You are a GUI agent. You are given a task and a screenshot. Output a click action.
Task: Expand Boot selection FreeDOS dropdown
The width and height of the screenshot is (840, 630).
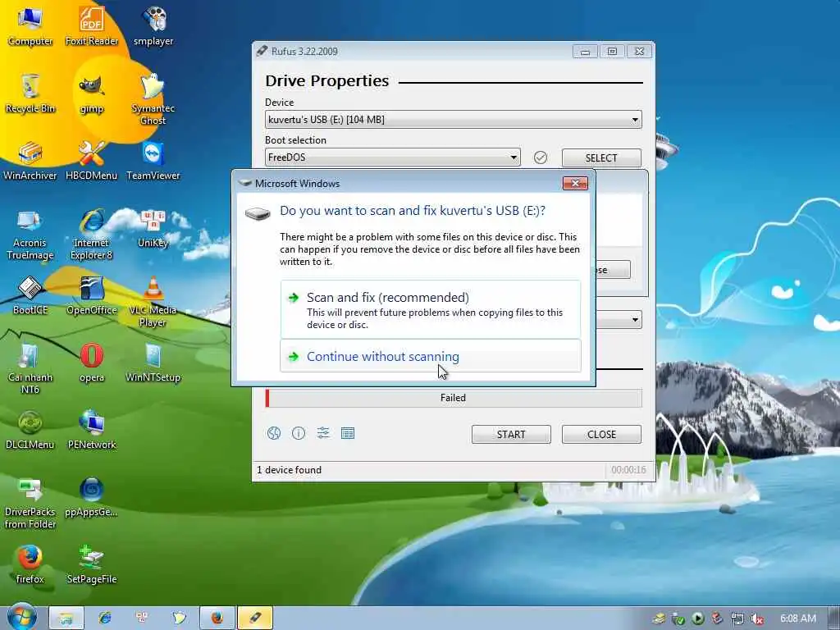[393, 157]
